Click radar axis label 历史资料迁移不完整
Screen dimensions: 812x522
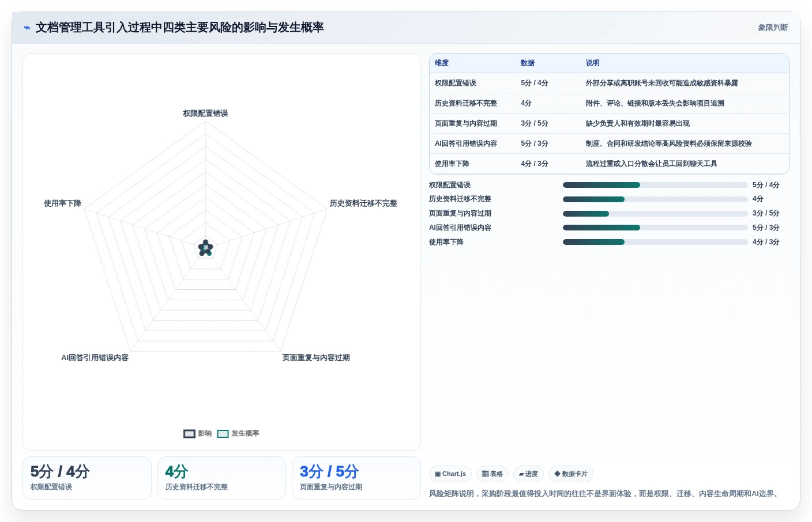coord(363,203)
